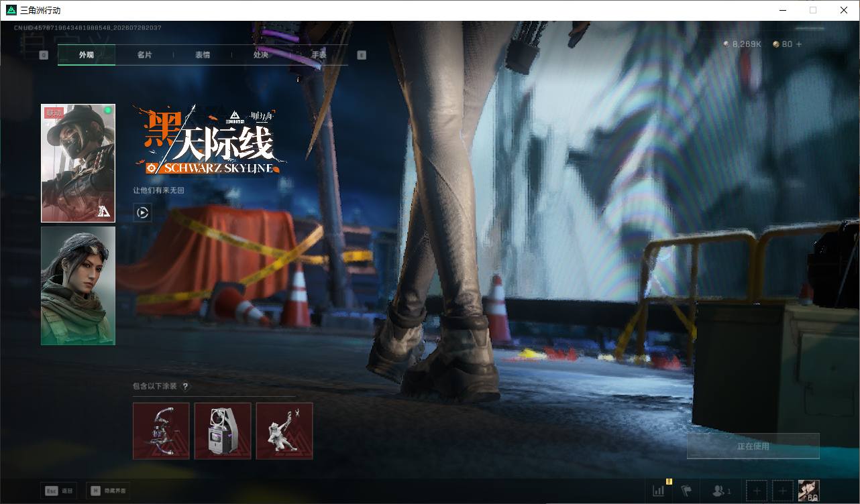Select the default green-scarf skin thumbnail
This screenshot has height=504, width=860.
click(78, 286)
